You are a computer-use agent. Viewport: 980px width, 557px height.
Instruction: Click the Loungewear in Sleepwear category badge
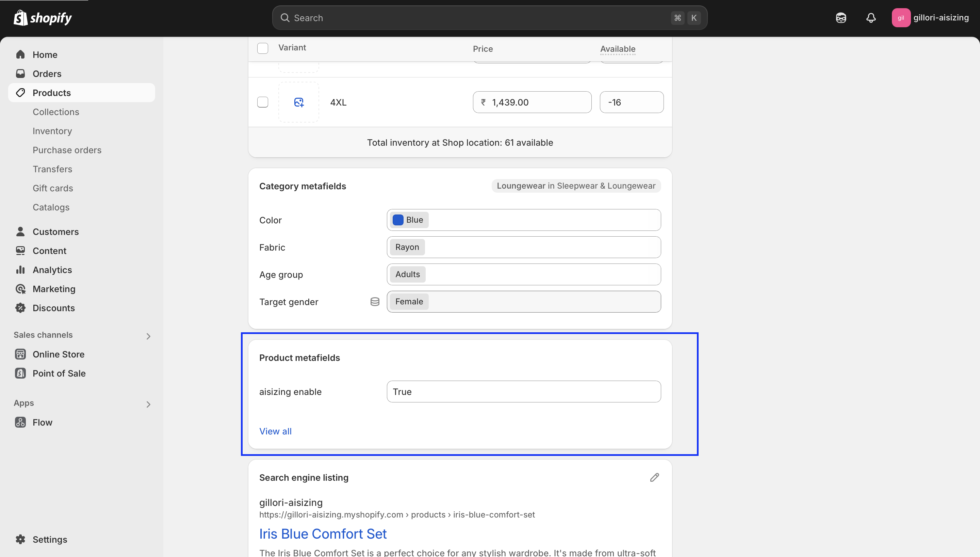576,186
